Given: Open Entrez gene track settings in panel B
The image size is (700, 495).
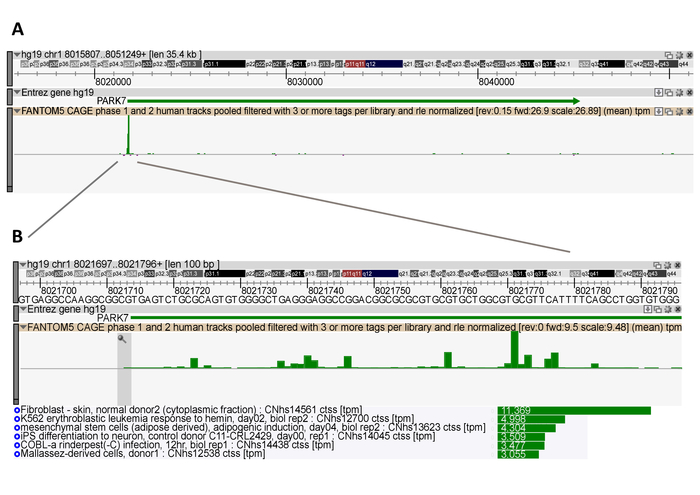Looking at the screenshot, I should pos(668,309).
